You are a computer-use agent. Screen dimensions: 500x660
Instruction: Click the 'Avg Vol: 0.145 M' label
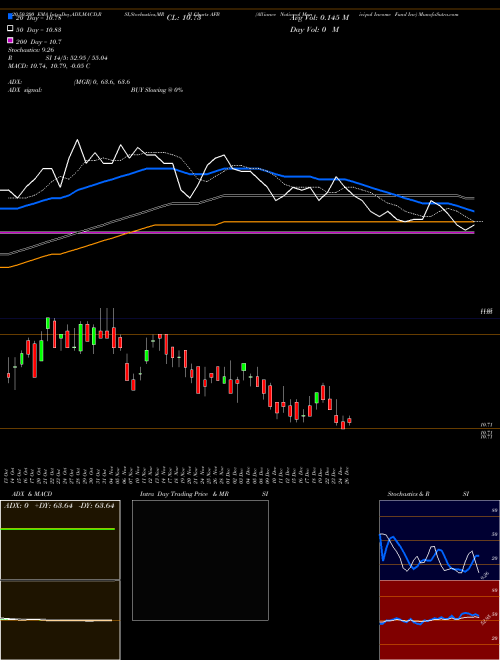[x=319, y=18]
